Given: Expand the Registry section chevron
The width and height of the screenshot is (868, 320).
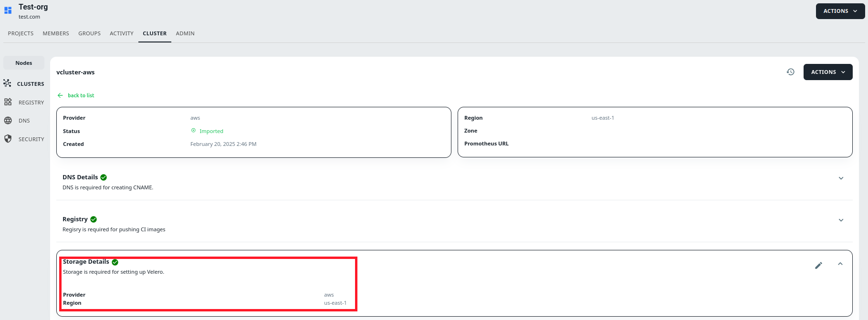Looking at the screenshot, I should (x=841, y=220).
